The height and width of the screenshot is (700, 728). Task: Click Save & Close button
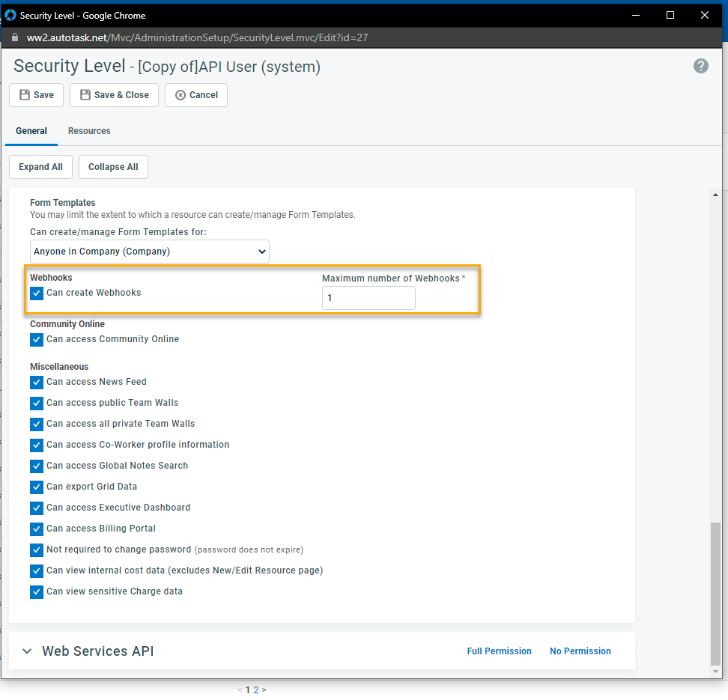point(114,95)
